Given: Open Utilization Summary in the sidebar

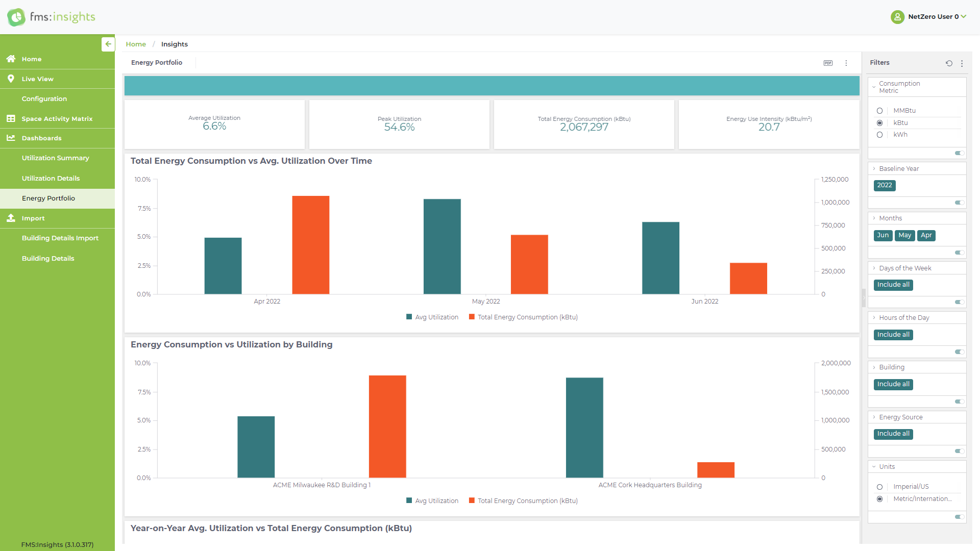Looking at the screenshot, I should (55, 158).
